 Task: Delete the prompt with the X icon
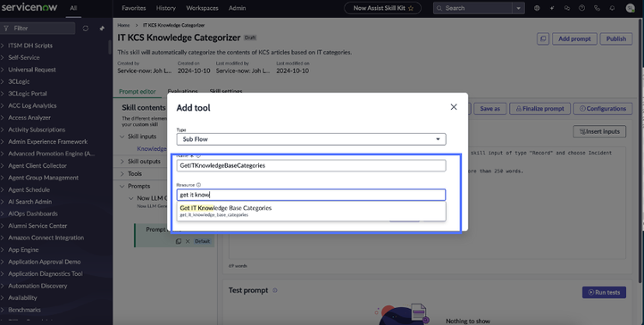pos(188,241)
